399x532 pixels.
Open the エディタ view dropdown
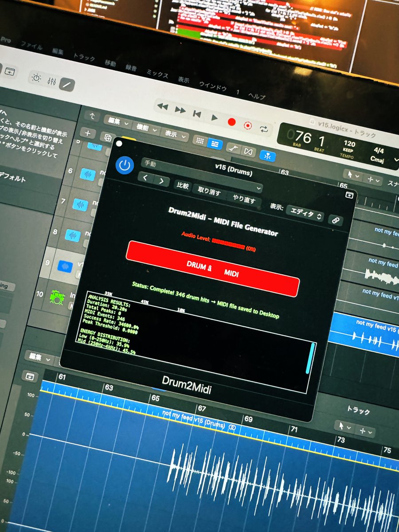[305, 214]
